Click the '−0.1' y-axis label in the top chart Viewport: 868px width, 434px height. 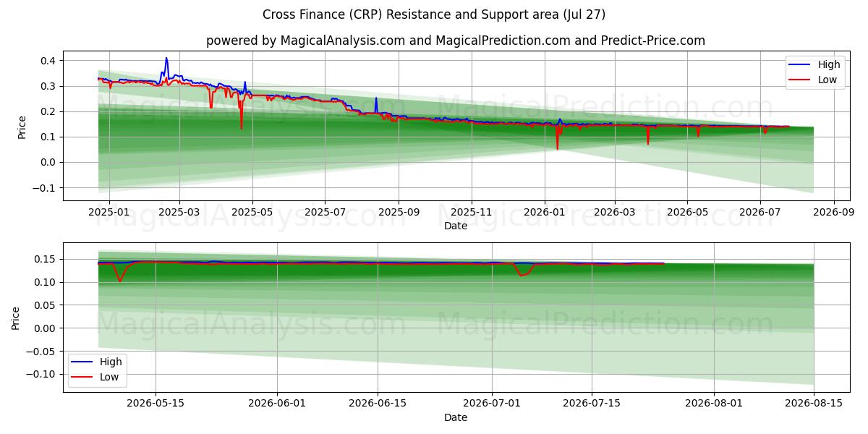[45, 188]
